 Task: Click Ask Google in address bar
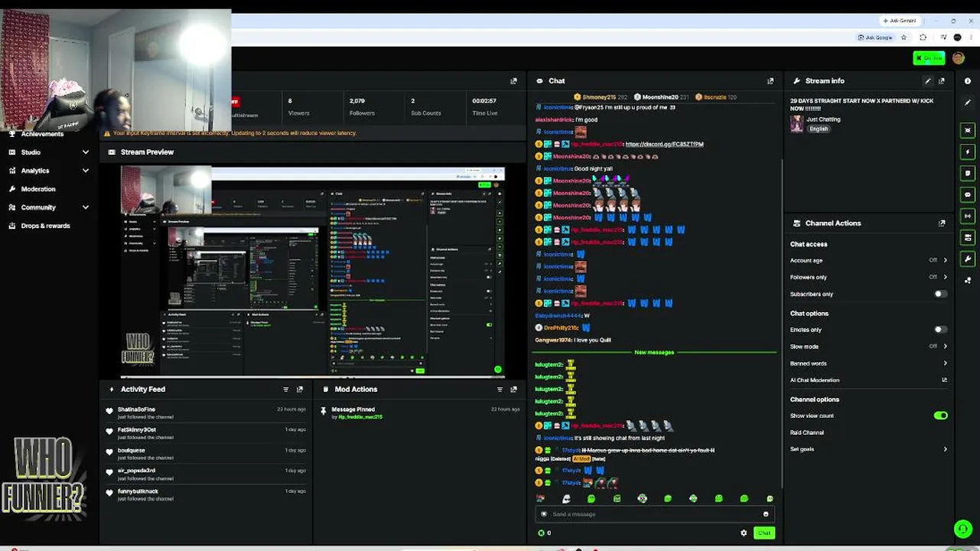click(x=875, y=37)
